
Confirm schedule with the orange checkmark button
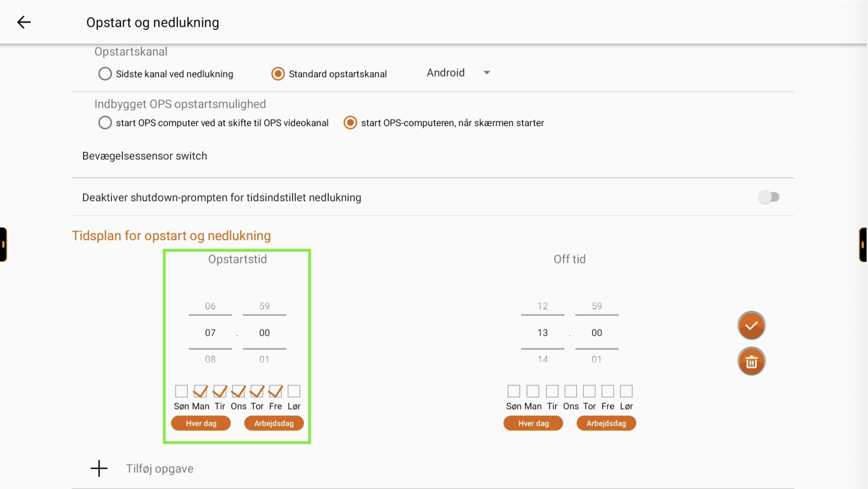pyautogui.click(x=751, y=326)
